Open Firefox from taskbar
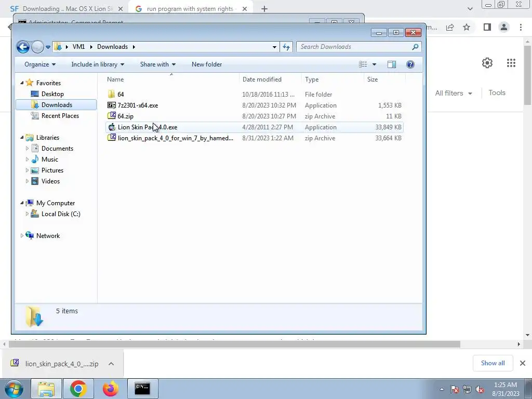The height and width of the screenshot is (399, 532). click(110, 389)
